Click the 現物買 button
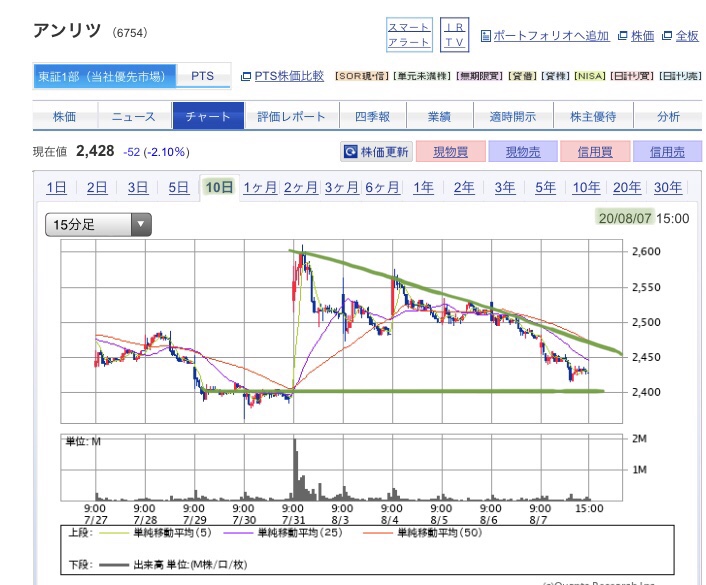This screenshot has width=706, height=585. pyautogui.click(x=451, y=152)
